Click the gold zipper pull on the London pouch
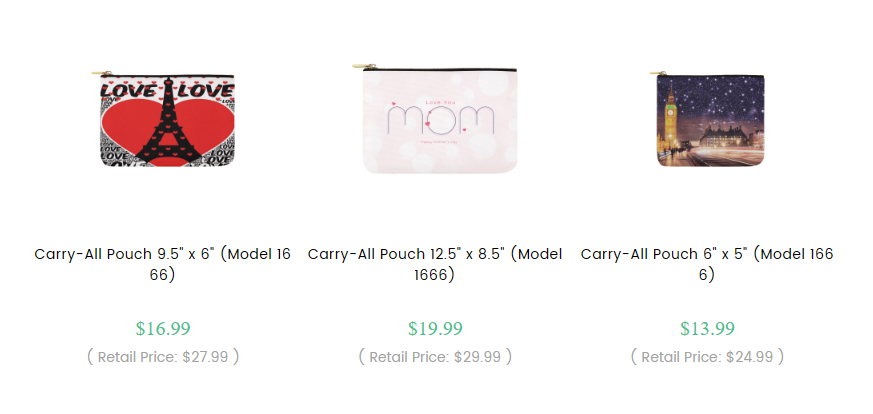The height and width of the screenshot is (414, 873). tap(657, 72)
